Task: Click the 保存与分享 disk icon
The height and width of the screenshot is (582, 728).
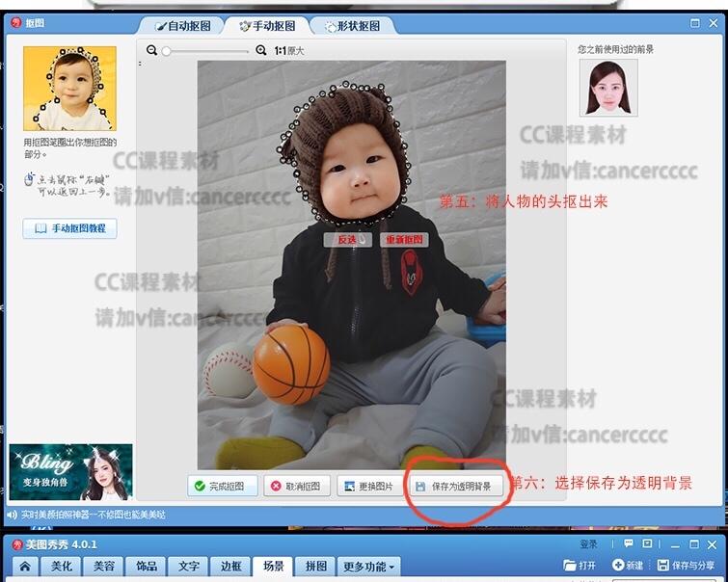Action: point(663,565)
